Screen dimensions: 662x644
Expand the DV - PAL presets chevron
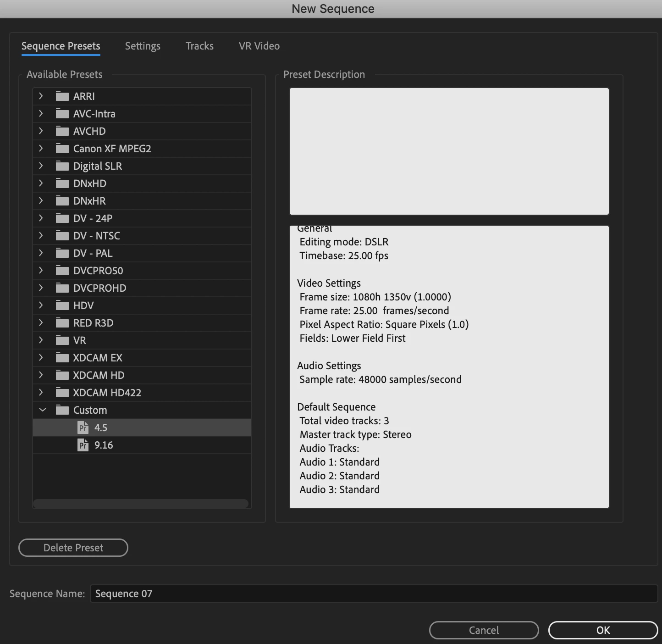[41, 253]
